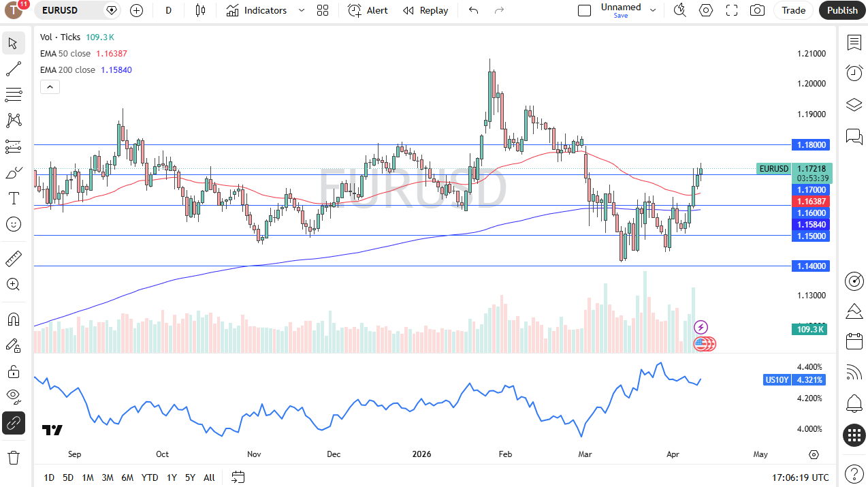Viewport: 868px width, 487px height.
Task: Collapse the chart legend with the arrow
Action: 50,87
